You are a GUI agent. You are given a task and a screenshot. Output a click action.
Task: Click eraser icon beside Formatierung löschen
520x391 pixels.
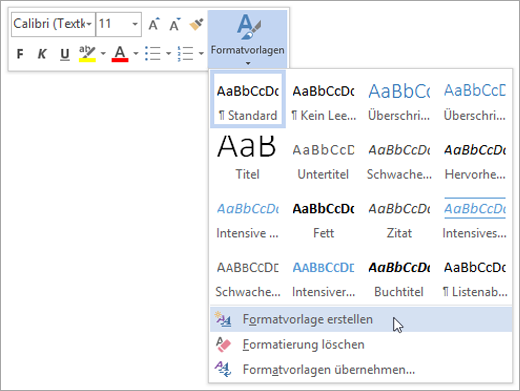click(223, 345)
